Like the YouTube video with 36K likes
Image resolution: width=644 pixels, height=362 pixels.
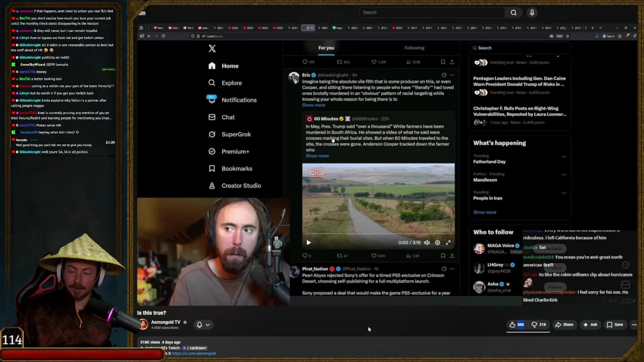coord(517,325)
